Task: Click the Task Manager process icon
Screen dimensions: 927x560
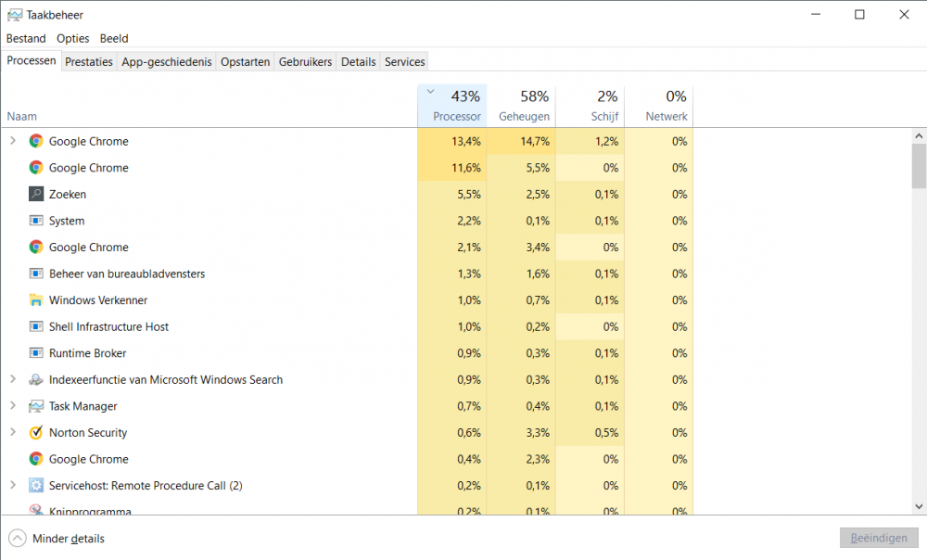Action: (36, 406)
